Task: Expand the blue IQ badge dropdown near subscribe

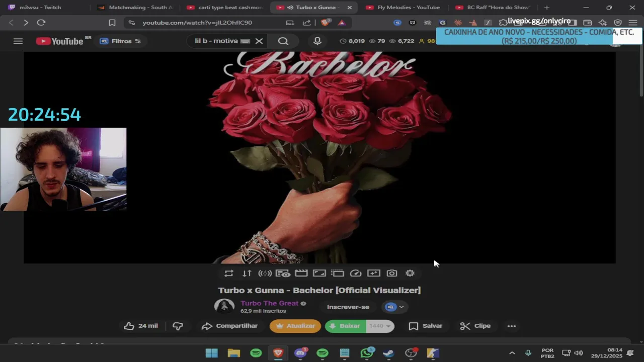Action: point(395,307)
